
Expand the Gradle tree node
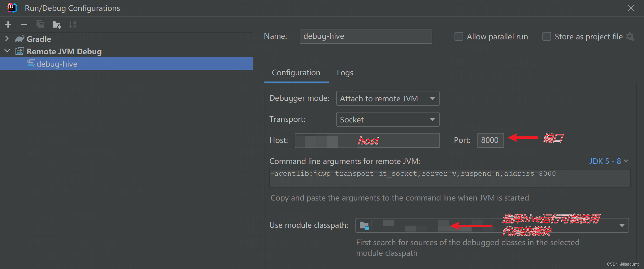click(x=7, y=39)
